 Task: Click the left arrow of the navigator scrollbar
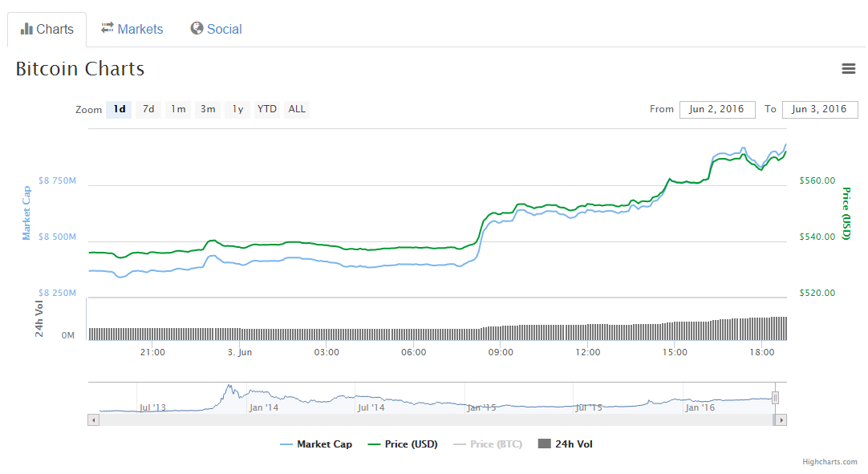[94, 419]
